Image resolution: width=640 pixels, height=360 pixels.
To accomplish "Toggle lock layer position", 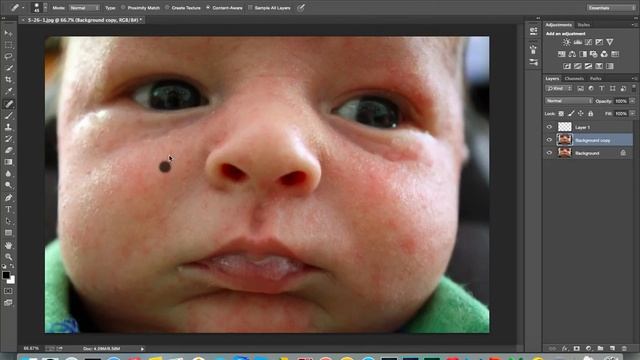I will [x=581, y=113].
